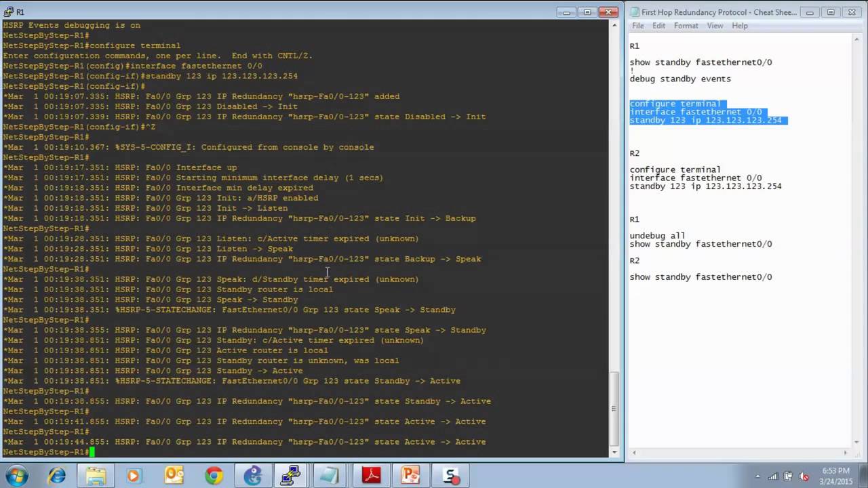868x488 pixels.
Task: Click the terminal prompt cursor at bottom
Action: pyautogui.click(x=92, y=452)
